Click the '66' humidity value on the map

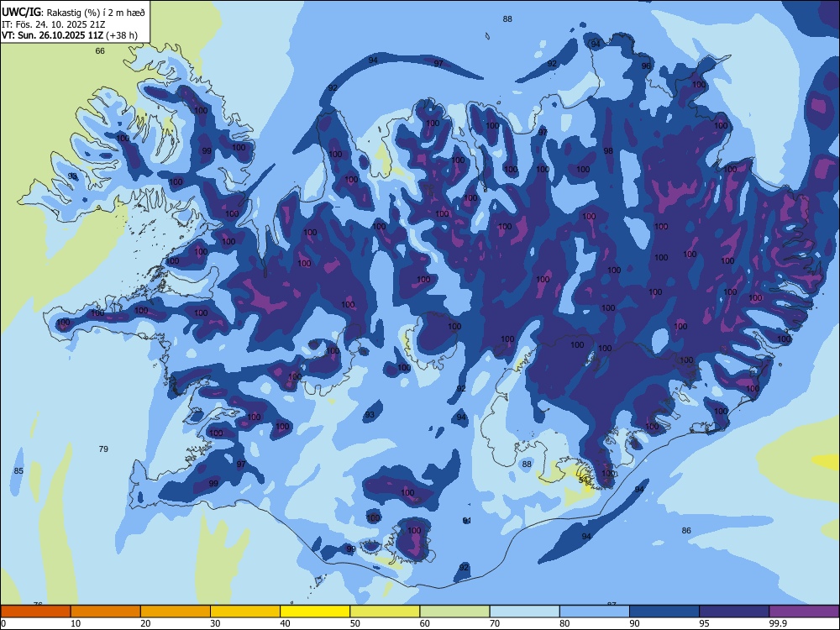tap(100, 51)
